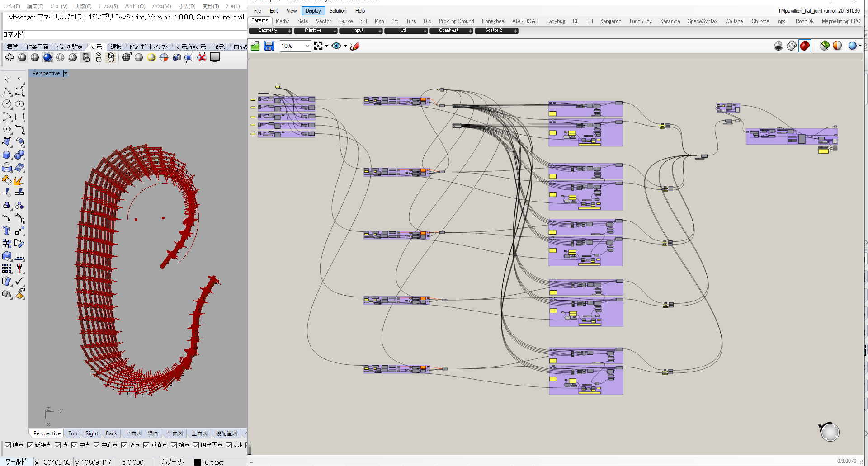Screen dimensions: 868x466
Task: Open the 作業平面 toolbar tab in Rhino
Action: pyautogui.click(x=37, y=47)
